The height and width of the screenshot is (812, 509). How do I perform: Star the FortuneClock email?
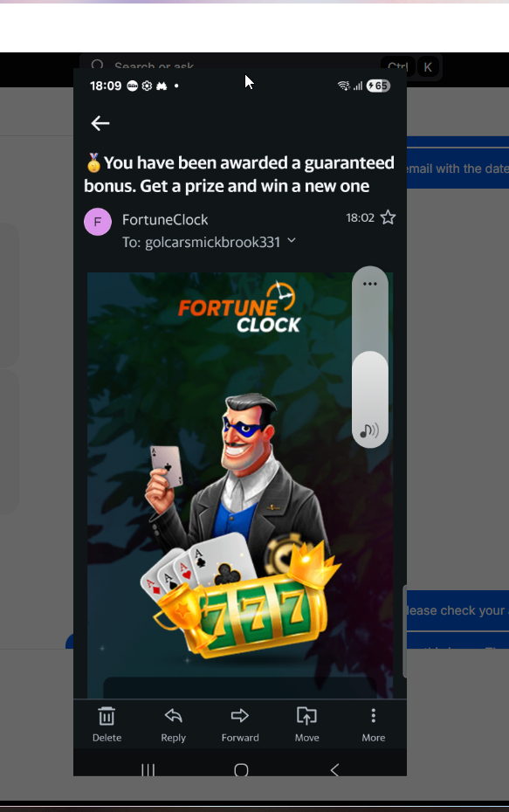pyautogui.click(x=388, y=217)
